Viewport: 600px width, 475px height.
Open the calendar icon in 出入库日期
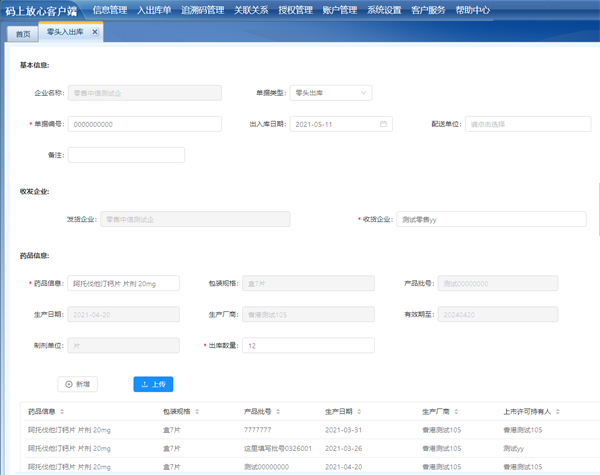coord(383,124)
